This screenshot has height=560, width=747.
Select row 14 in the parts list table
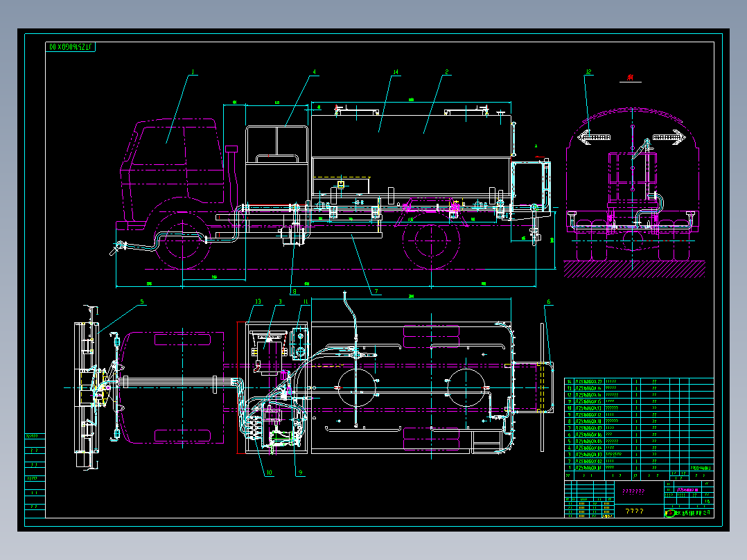(x=639, y=381)
